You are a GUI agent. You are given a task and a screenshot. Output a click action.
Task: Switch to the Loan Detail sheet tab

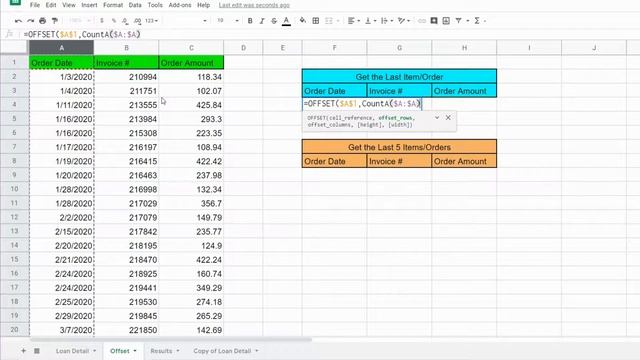72,351
